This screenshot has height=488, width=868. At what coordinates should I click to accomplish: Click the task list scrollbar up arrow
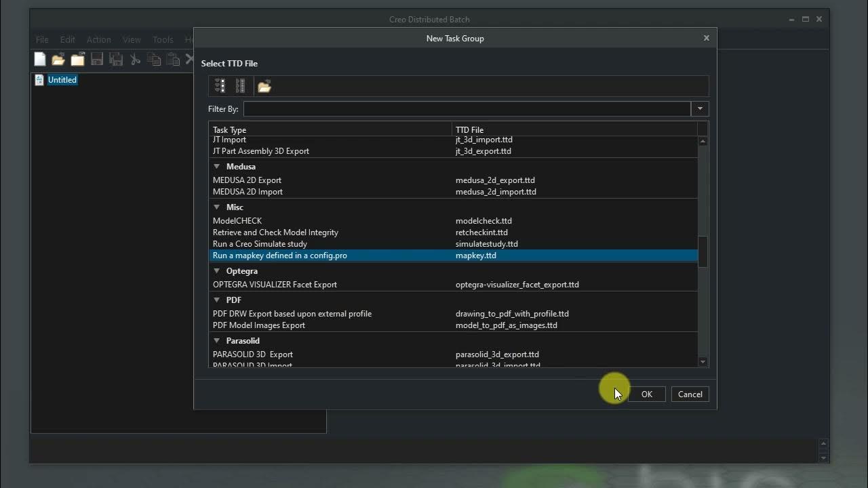point(703,141)
